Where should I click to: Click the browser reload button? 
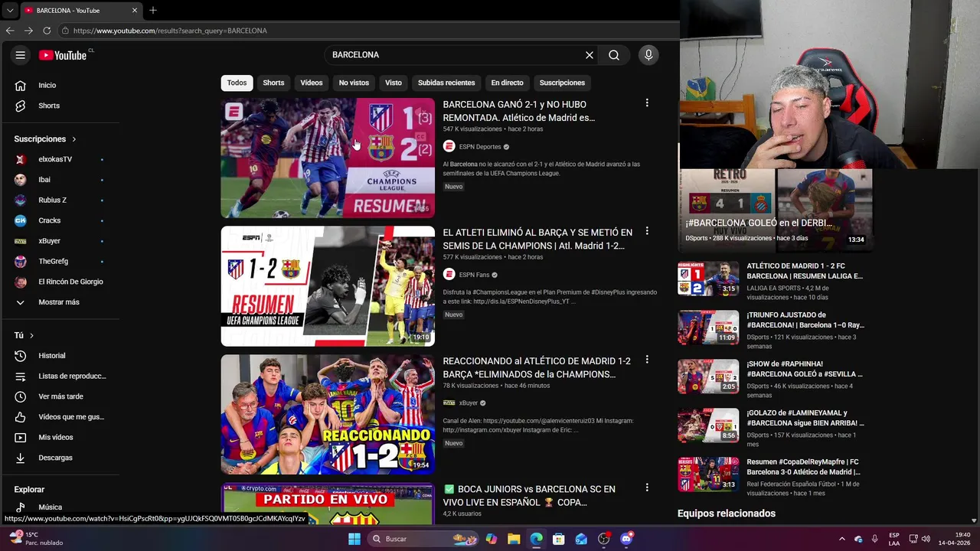tap(47, 31)
